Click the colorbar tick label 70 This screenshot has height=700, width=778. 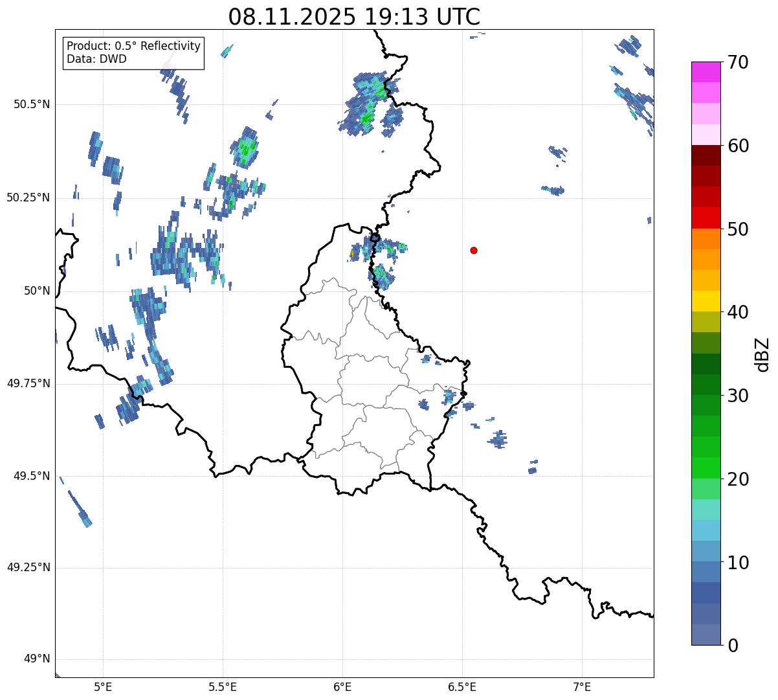(738, 62)
